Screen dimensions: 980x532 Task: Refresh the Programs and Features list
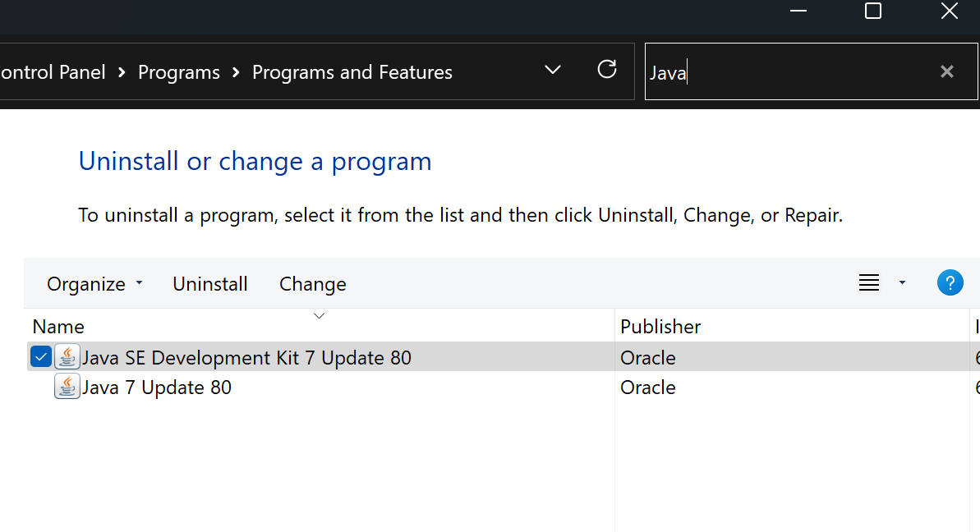(607, 69)
